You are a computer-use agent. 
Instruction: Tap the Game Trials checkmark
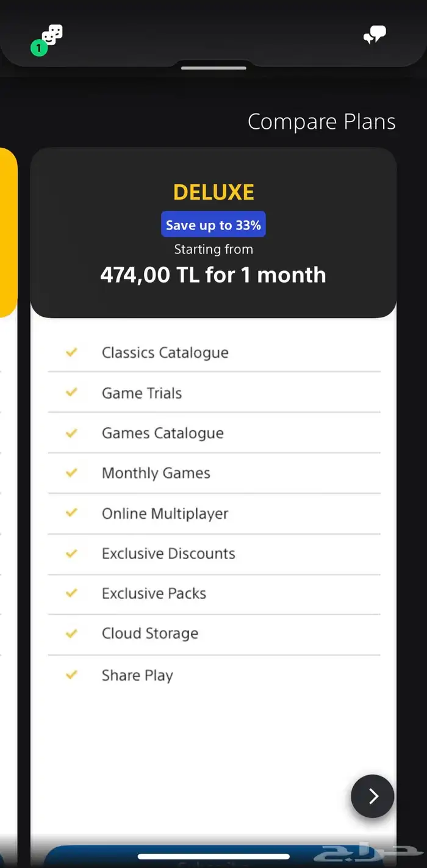click(71, 392)
